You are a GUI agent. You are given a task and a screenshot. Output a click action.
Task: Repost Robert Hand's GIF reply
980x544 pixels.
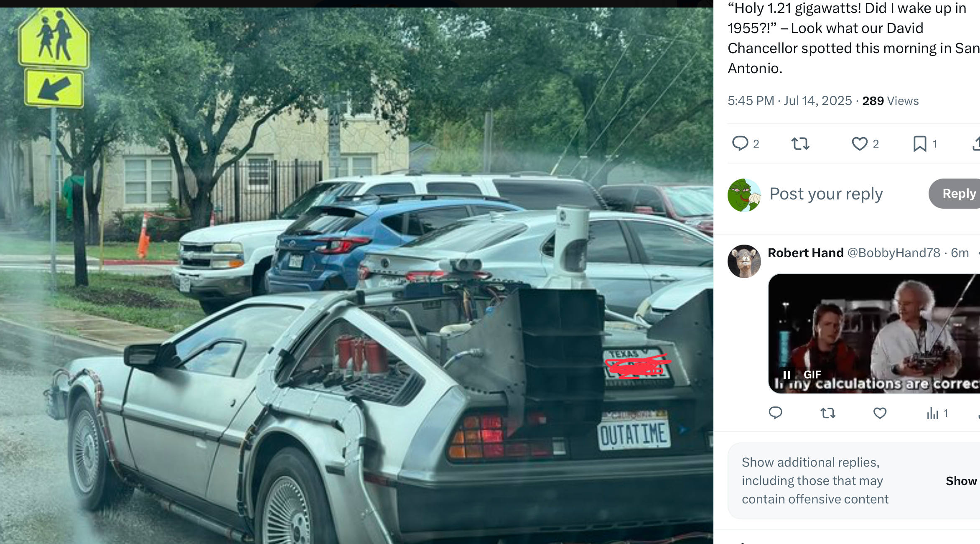pos(828,413)
